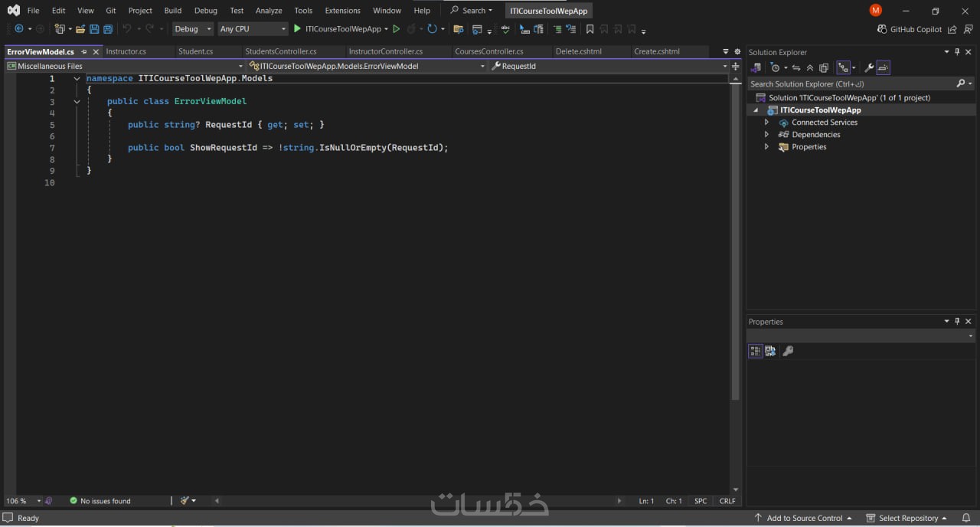Open the RequestId member dropdown

click(609, 66)
